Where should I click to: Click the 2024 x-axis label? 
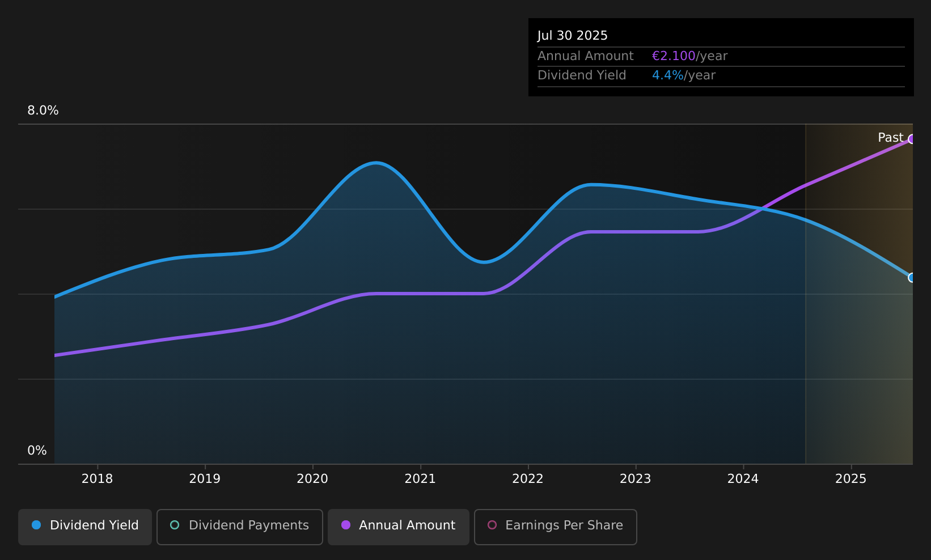click(x=743, y=479)
